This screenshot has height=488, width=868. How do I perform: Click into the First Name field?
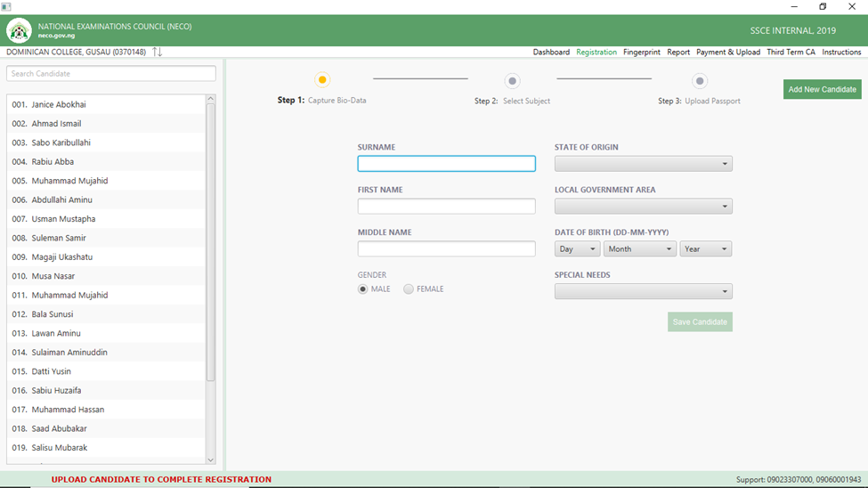point(446,207)
